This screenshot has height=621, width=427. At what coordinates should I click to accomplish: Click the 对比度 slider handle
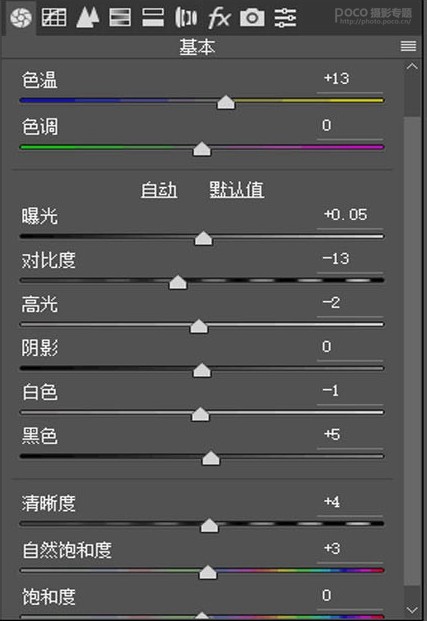(x=178, y=282)
